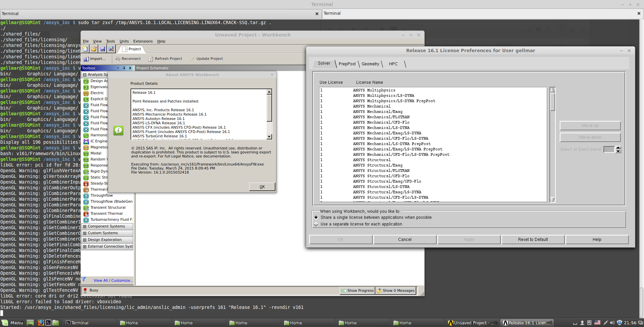
Task: Select ANSYS Mechanical/Emag license row
Action: pos(433,112)
